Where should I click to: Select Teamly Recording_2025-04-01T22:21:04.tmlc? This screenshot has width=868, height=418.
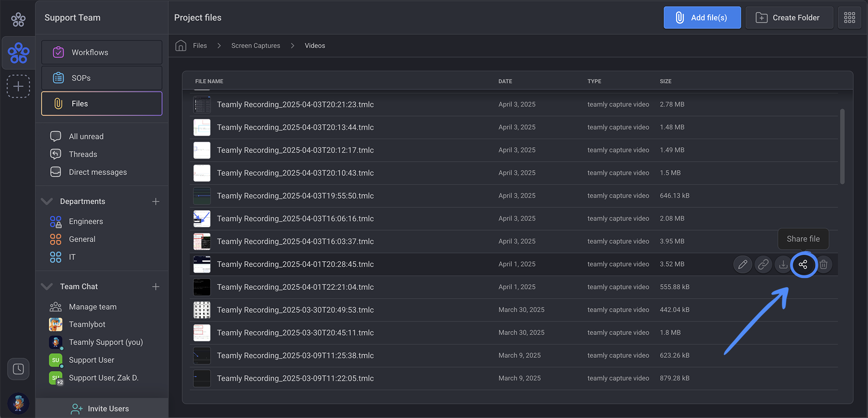[x=295, y=287]
